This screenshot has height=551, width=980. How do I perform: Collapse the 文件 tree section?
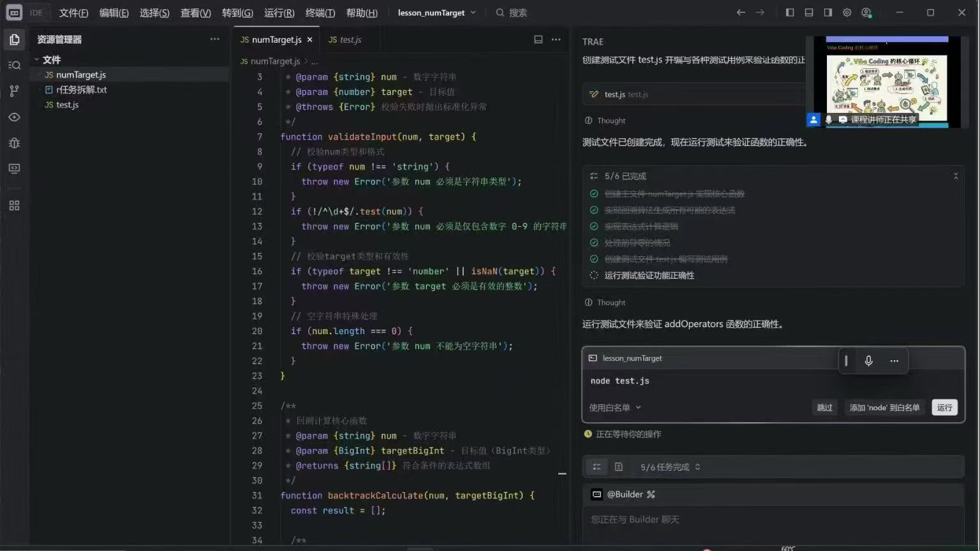(37, 59)
